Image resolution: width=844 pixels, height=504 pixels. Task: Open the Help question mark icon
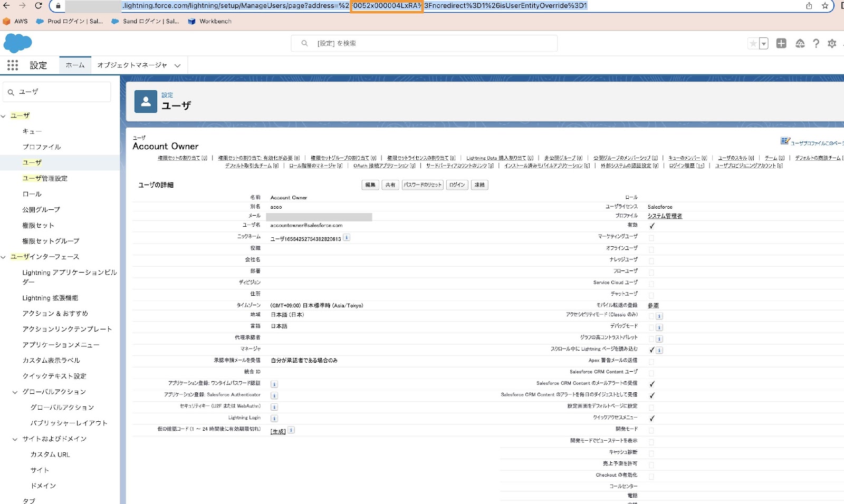(x=816, y=44)
